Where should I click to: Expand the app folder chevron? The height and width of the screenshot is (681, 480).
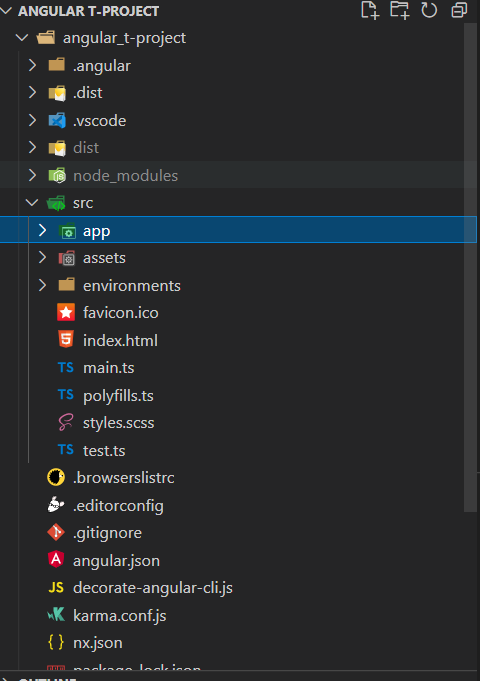42,230
